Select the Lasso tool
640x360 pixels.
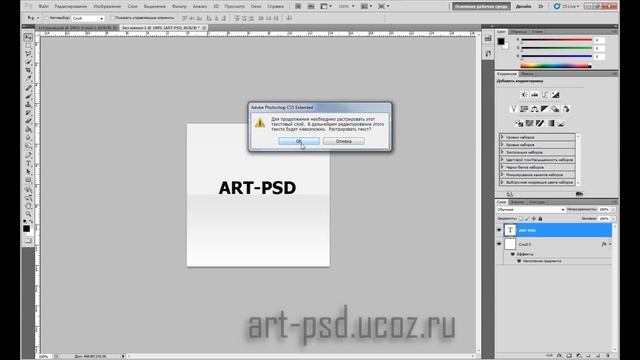(x=28, y=54)
